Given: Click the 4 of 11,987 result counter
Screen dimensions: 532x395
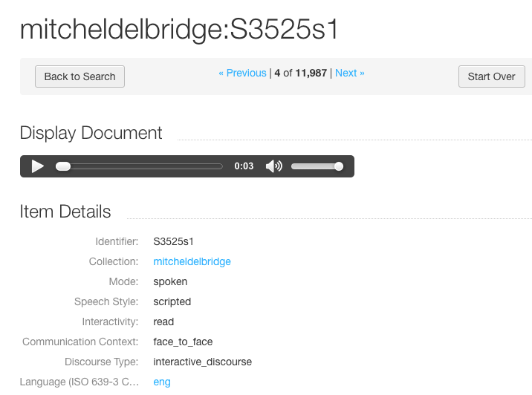Looking at the screenshot, I should (301, 73).
